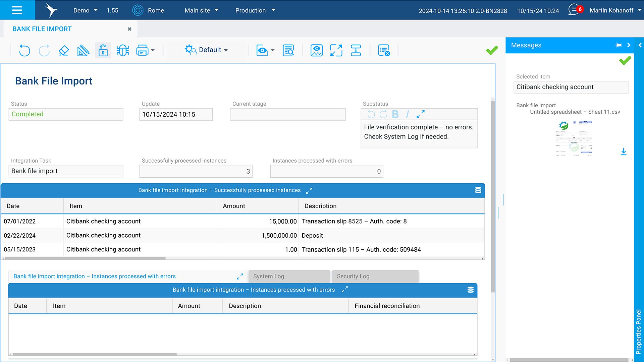644x362 pixels.
Task: Toggle bold formatting in the Substatus editor
Action: click(x=395, y=114)
